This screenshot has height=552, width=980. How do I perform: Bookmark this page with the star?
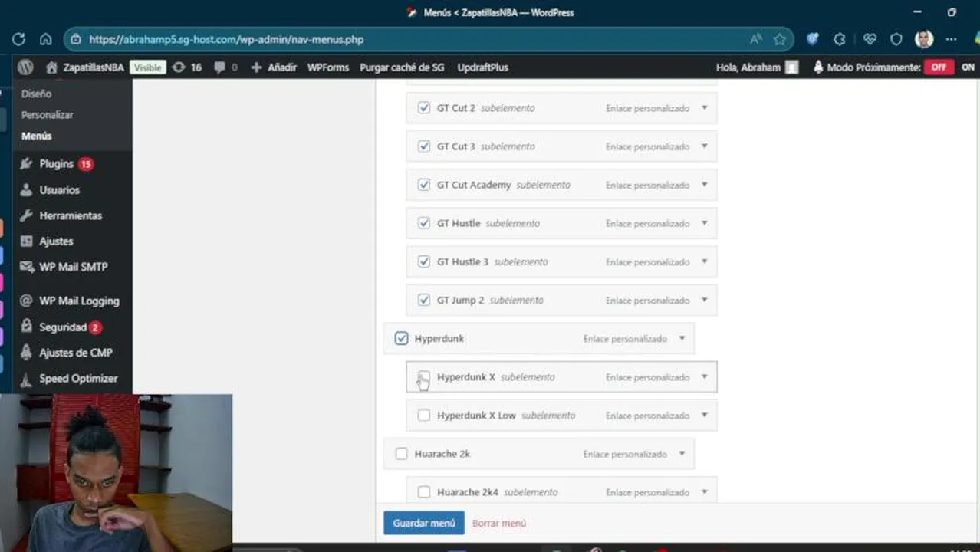(x=780, y=39)
